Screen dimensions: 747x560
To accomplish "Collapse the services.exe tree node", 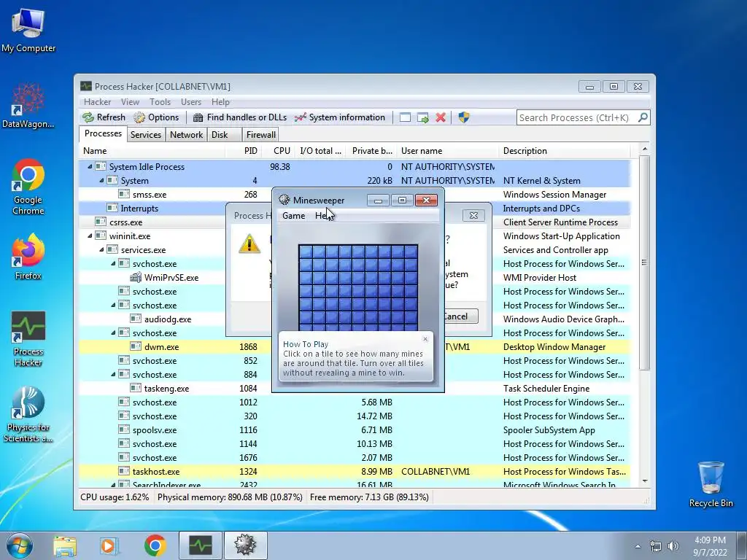I will click(x=101, y=249).
